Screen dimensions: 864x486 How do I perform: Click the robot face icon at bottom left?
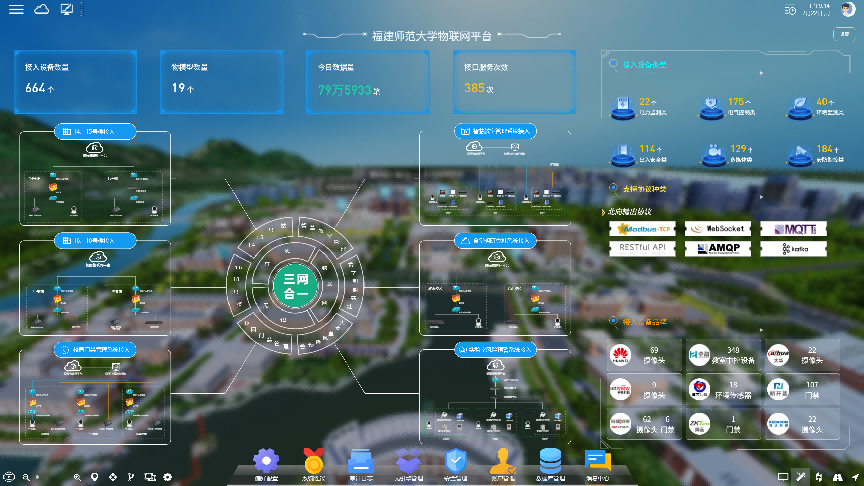9,477
